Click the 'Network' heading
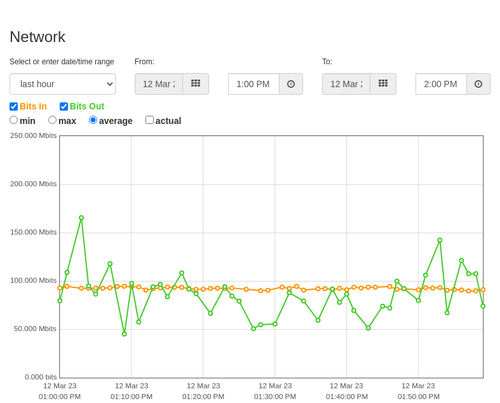The height and width of the screenshot is (403, 500). point(37,37)
